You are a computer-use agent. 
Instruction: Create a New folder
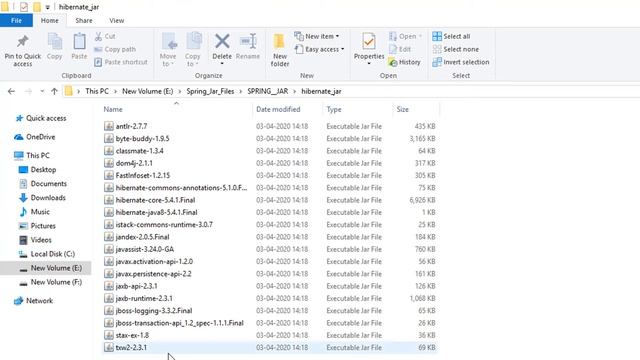tap(280, 50)
